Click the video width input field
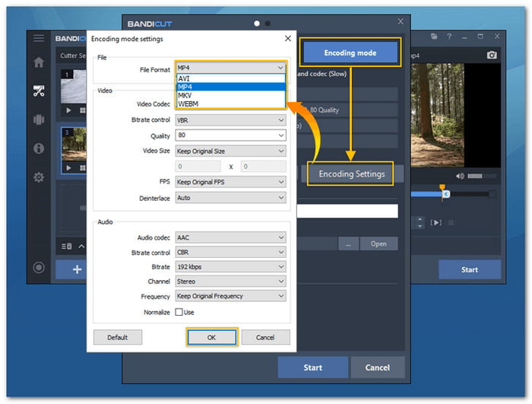This screenshot has width=532, height=404. [198, 167]
